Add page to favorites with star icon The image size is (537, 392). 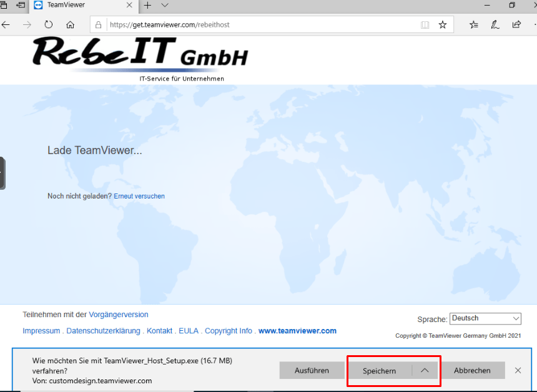click(x=443, y=24)
